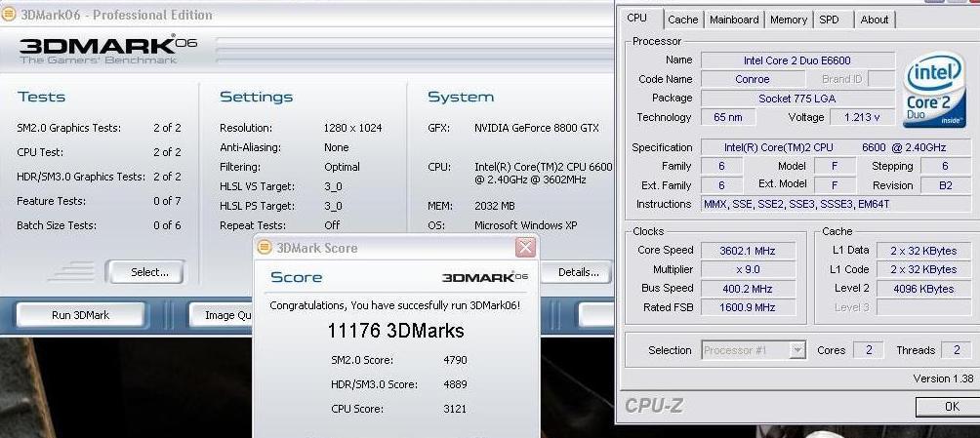Click the 3DMark Score dialog orange icon
The width and height of the screenshot is (980, 438).
pyautogui.click(x=265, y=248)
